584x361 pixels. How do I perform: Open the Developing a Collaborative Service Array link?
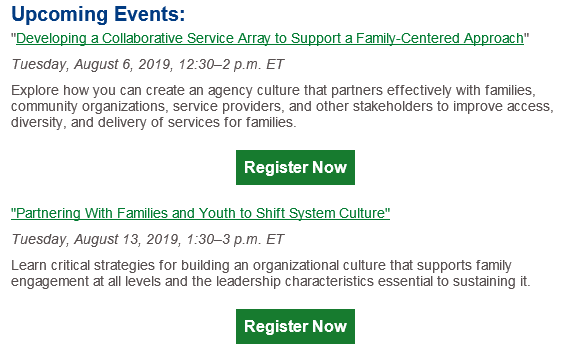pos(270,38)
